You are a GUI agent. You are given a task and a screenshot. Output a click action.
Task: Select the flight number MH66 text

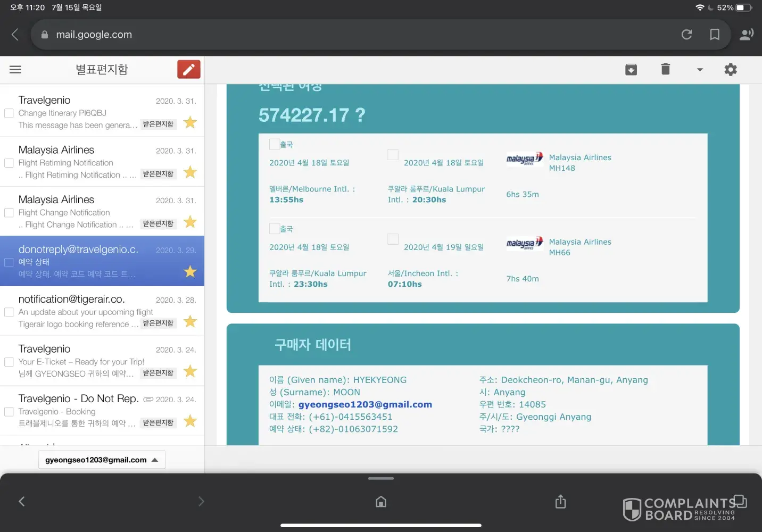560,253
